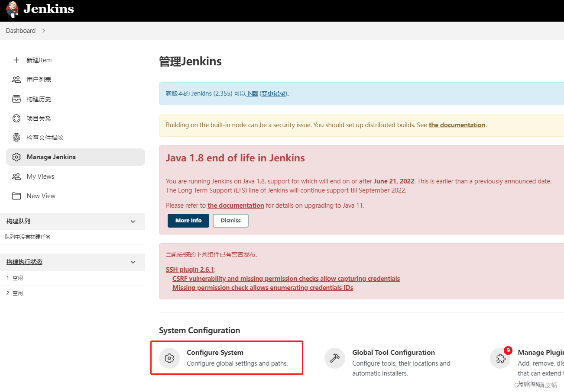Open 用户列表 via its people icon
The image size is (564, 392).
(x=16, y=79)
